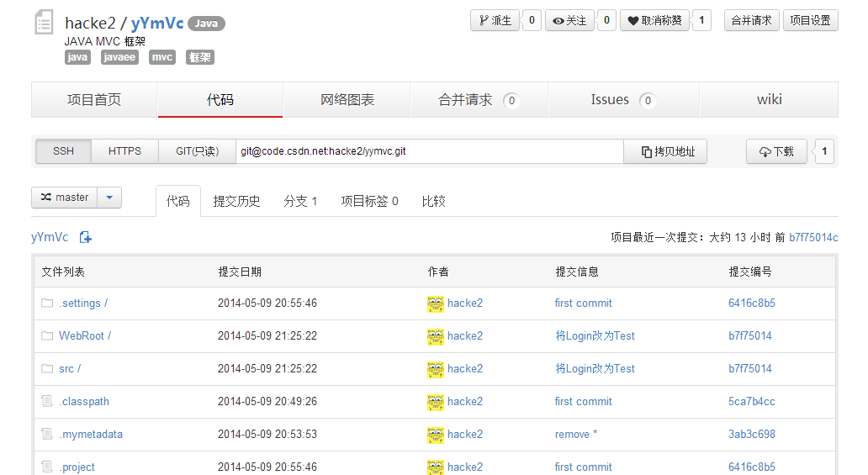Click the 框架 tag
The height and width of the screenshot is (475, 868).
[200, 57]
